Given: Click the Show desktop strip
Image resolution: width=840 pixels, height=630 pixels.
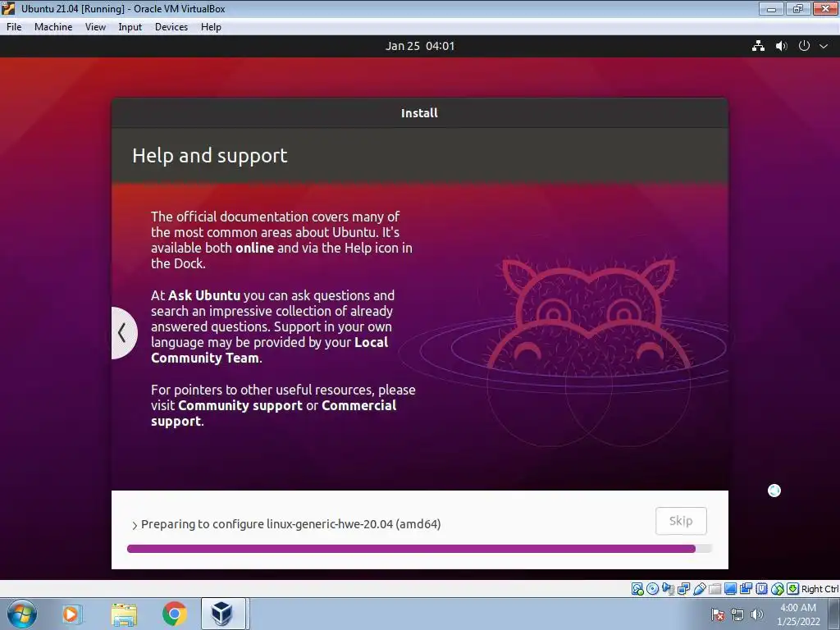Looking at the screenshot, I should click(834, 614).
